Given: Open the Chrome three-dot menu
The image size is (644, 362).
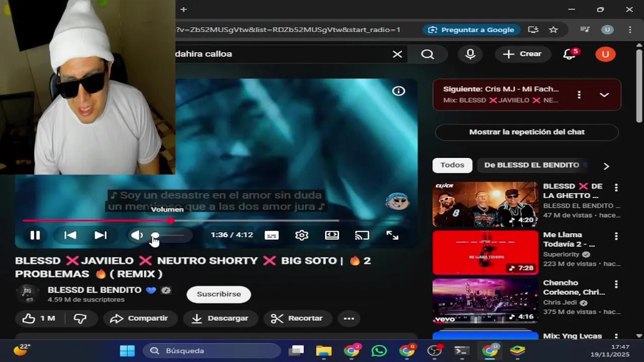Looking at the screenshot, I should click(x=630, y=30).
